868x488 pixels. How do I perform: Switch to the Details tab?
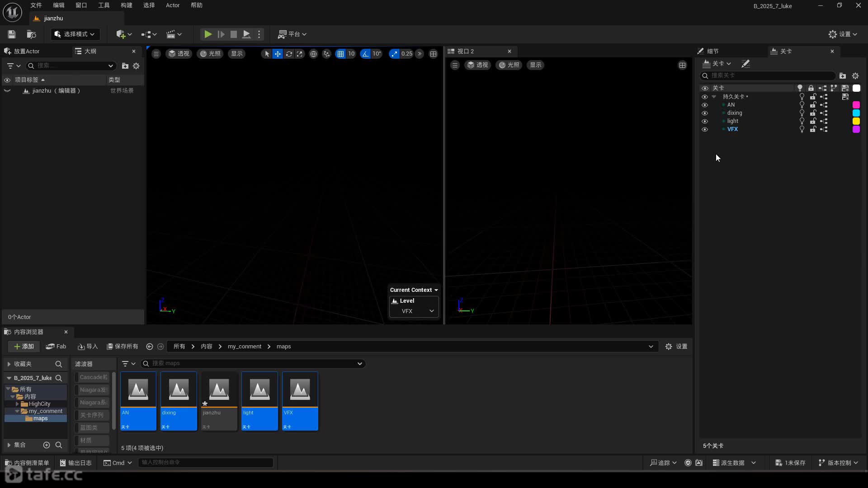click(713, 51)
